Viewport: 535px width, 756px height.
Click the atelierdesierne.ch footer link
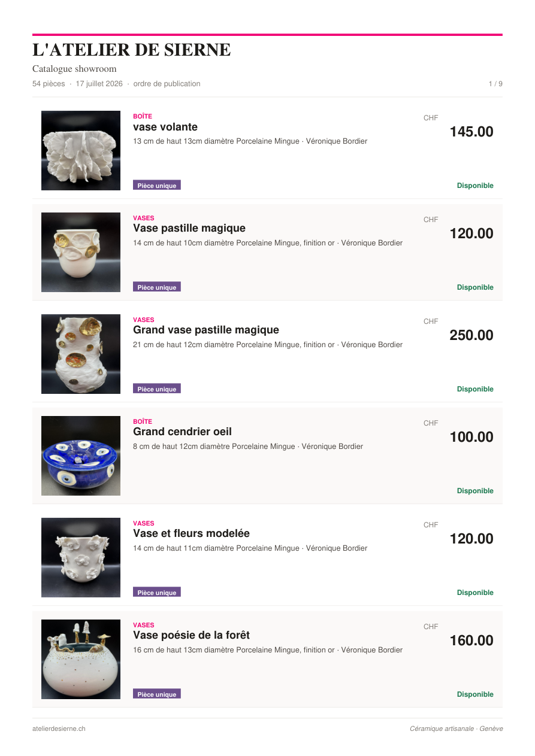59,728
